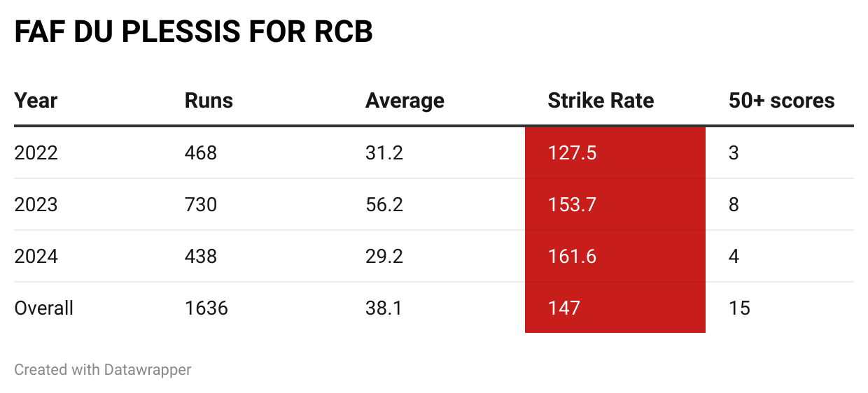The height and width of the screenshot is (393, 868).
Task: Click the 2022 year row label
Action: 36,153
